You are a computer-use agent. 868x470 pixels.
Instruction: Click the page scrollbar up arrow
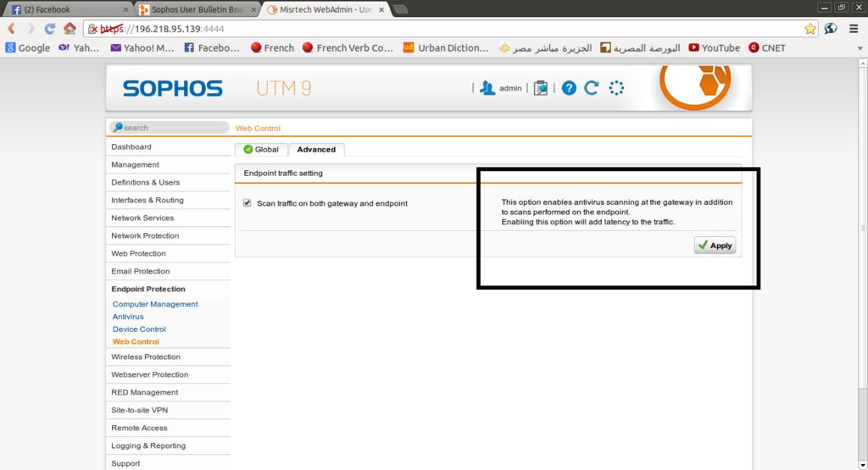click(862, 63)
